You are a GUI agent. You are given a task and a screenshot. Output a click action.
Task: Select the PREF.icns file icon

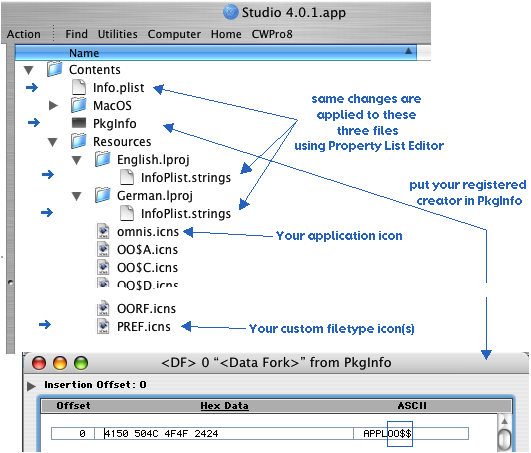(103, 326)
